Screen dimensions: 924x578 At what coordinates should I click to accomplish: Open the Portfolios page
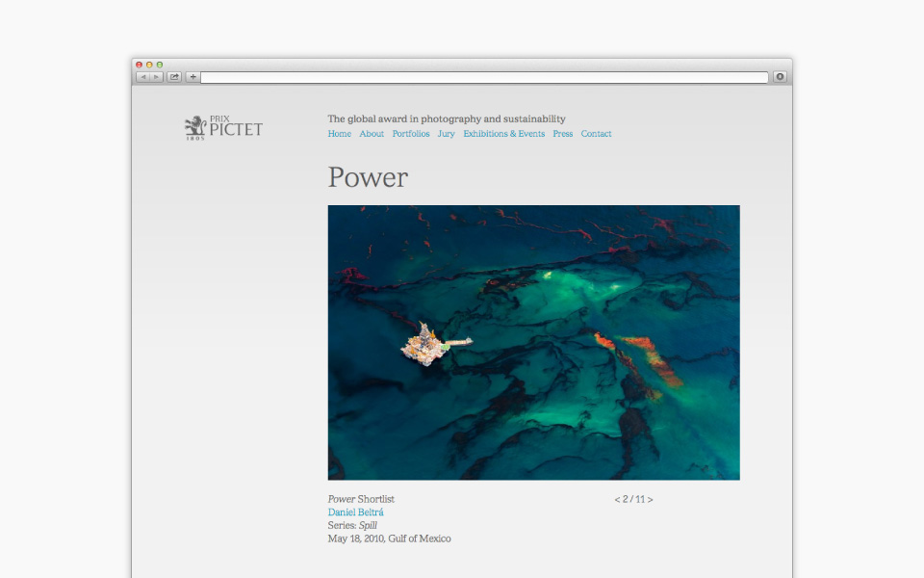[411, 134]
